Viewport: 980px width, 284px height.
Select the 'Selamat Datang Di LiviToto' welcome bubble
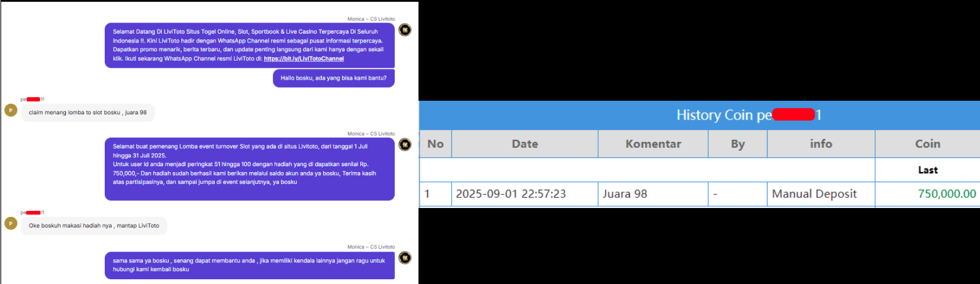[250, 45]
